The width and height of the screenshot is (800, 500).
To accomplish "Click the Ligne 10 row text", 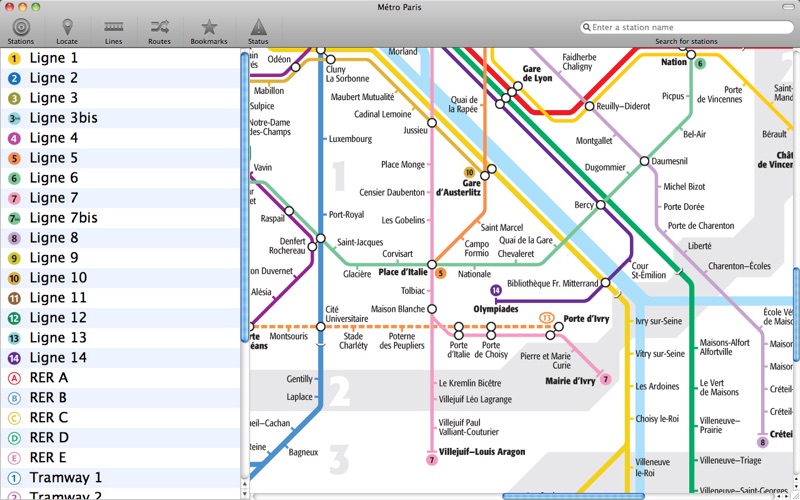I will point(58,278).
